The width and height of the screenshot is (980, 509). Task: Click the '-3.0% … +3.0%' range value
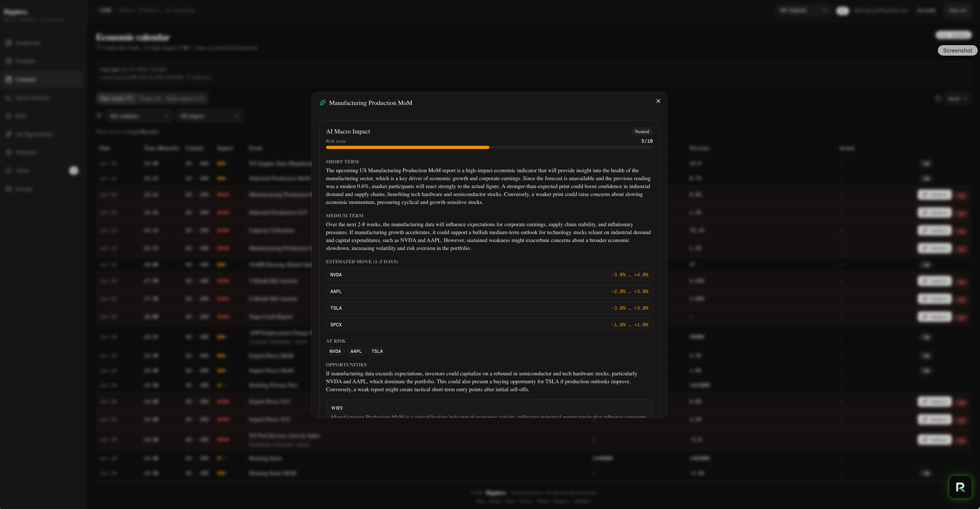[630, 308]
